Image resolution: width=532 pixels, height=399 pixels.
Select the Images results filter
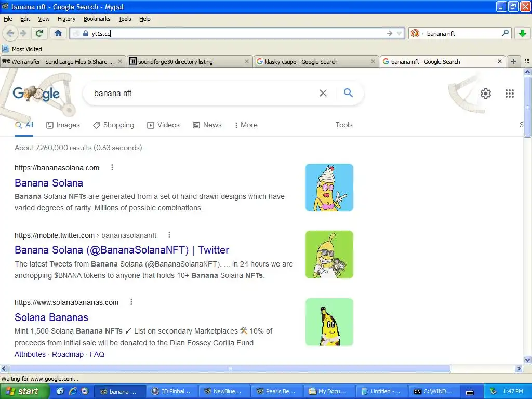point(63,125)
